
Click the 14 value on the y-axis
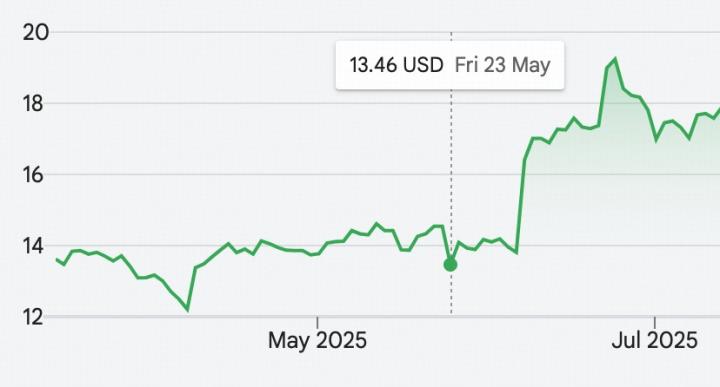(33, 246)
